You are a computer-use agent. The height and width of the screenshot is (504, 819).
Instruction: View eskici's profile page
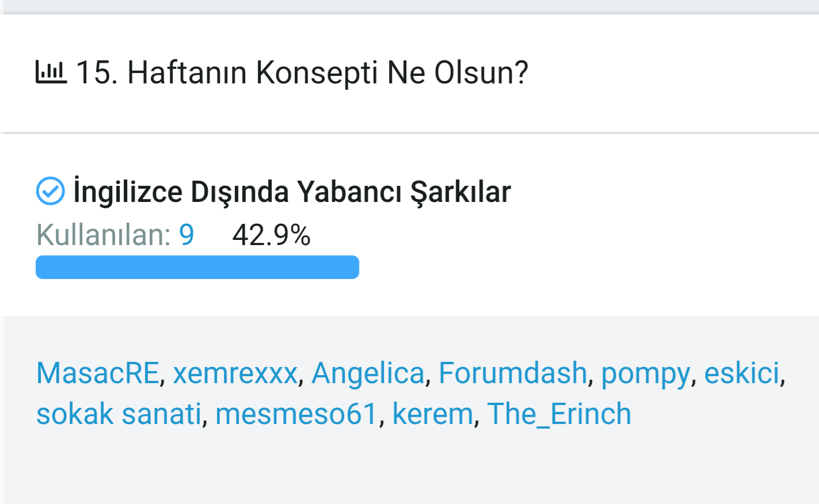click(742, 373)
